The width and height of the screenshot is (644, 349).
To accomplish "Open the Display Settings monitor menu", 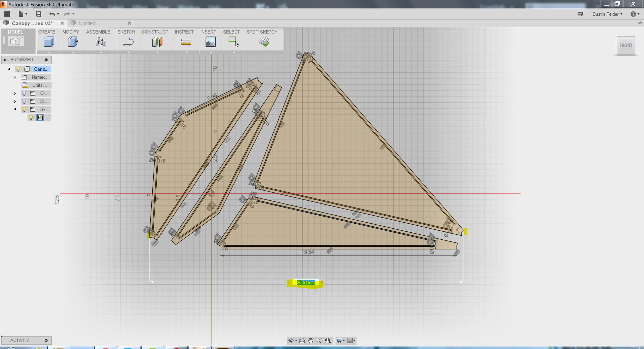I will (340, 341).
